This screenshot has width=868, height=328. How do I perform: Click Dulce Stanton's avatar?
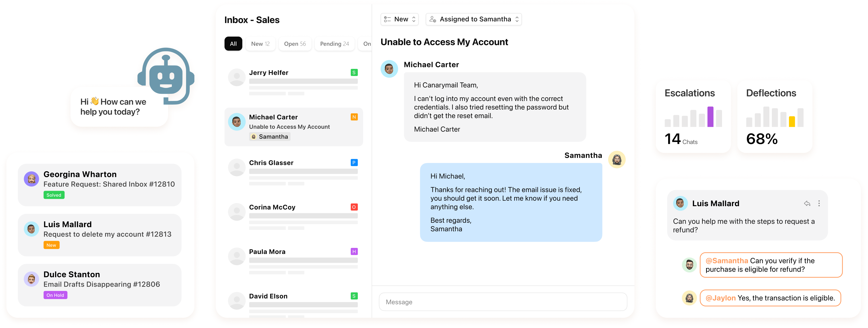pos(31,279)
